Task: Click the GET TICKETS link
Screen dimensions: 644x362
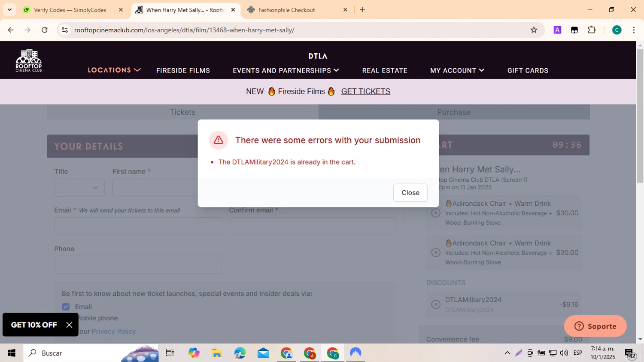Action: point(366,91)
